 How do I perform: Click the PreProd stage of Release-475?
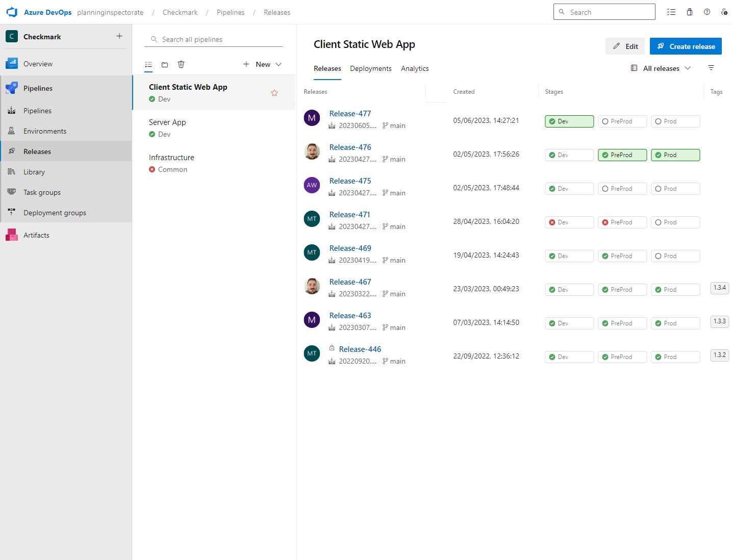(x=622, y=189)
